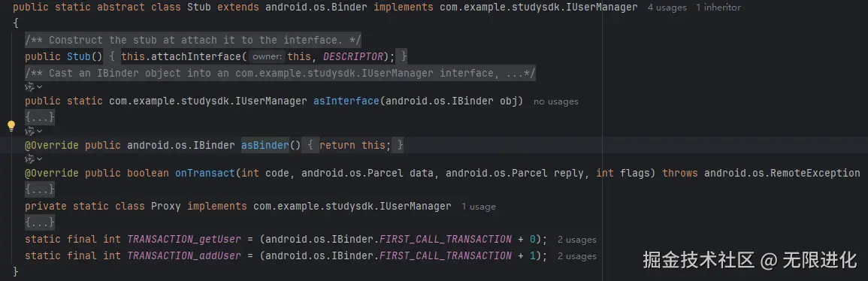Screen dimensions: 868x281
Task: Click 'return this;' in asBinder body
Action: pyautogui.click(x=355, y=146)
